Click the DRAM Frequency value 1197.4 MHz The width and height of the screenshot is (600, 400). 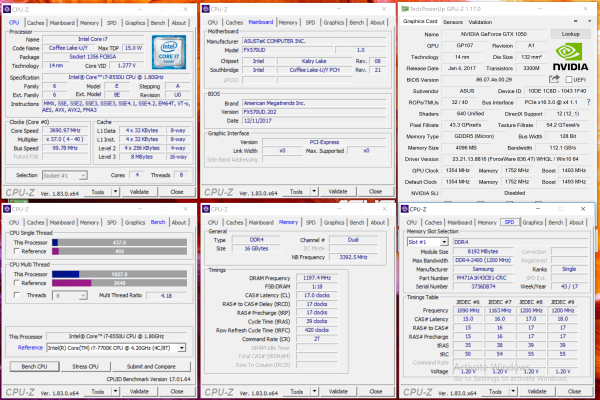(x=317, y=278)
